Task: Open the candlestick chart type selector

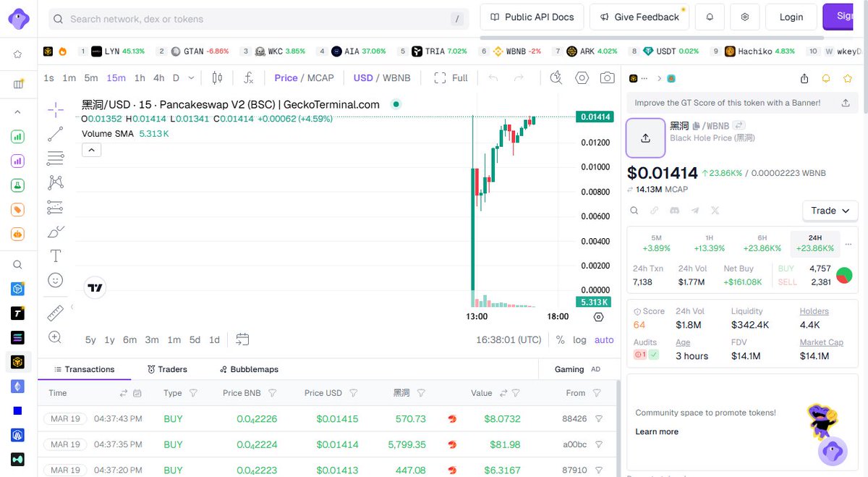Action: (x=217, y=77)
